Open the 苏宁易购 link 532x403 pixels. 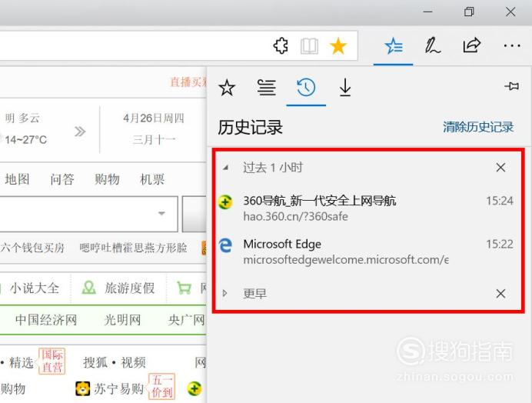pyautogui.click(x=118, y=388)
